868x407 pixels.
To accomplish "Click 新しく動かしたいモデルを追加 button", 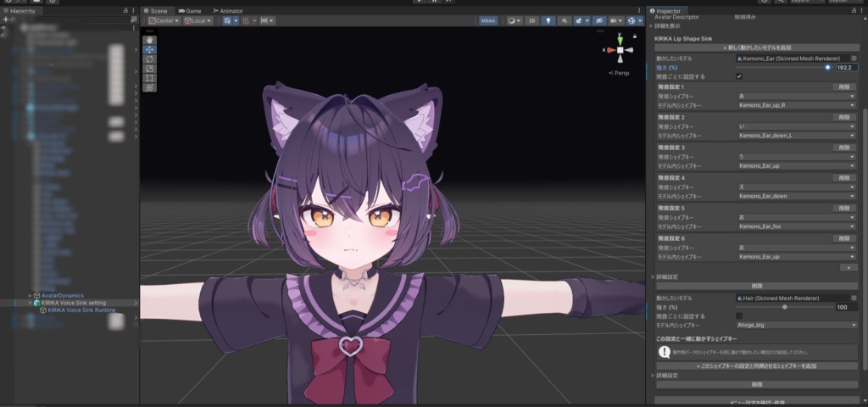I will [757, 47].
